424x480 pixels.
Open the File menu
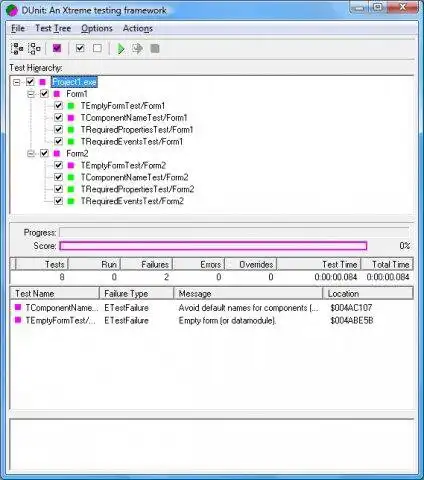[18, 28]
